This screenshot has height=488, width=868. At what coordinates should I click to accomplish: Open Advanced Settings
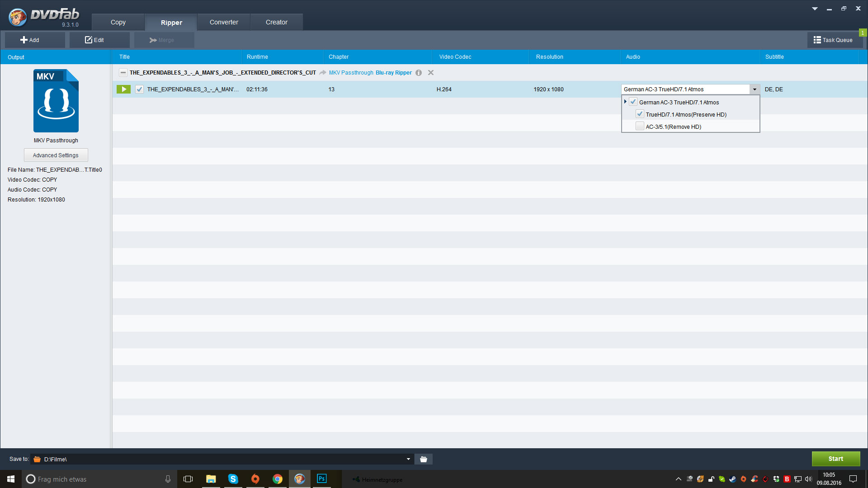pos(56,155)
